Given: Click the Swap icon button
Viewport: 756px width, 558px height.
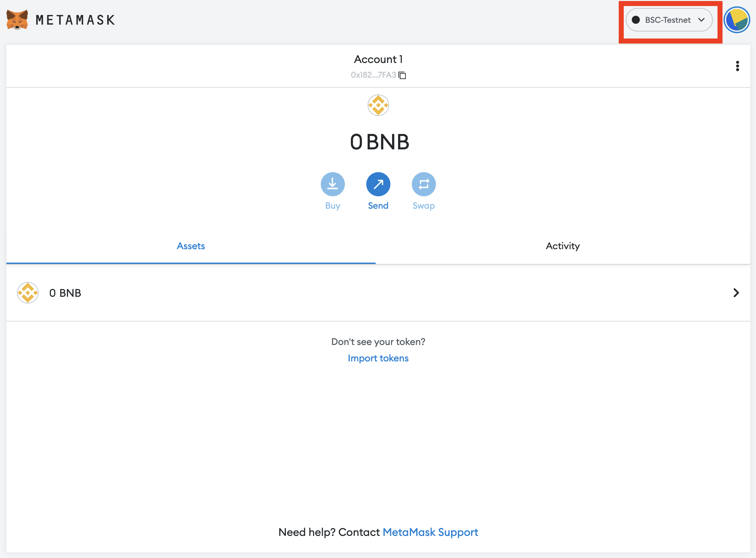Looking at the screenshot, I should (x=424, y=184).
